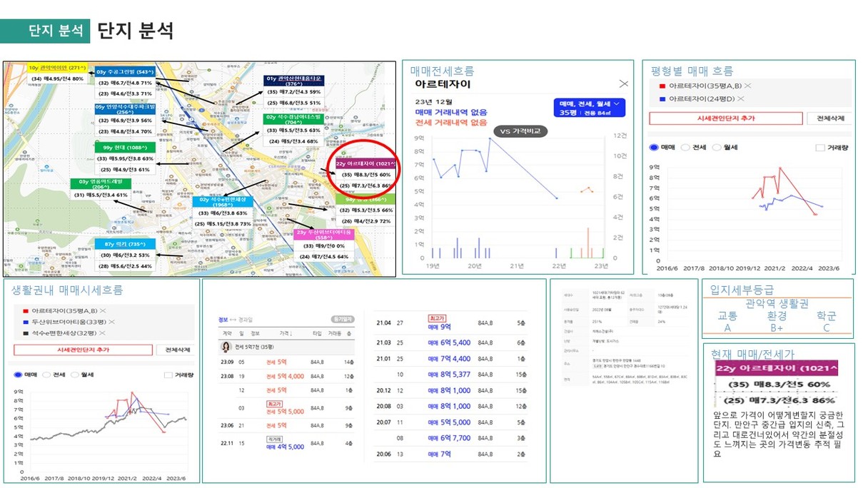Click the 매매 5억 5,000 transaction from 20.07
This screenshot has height=488, width=868.
(451, 422)
